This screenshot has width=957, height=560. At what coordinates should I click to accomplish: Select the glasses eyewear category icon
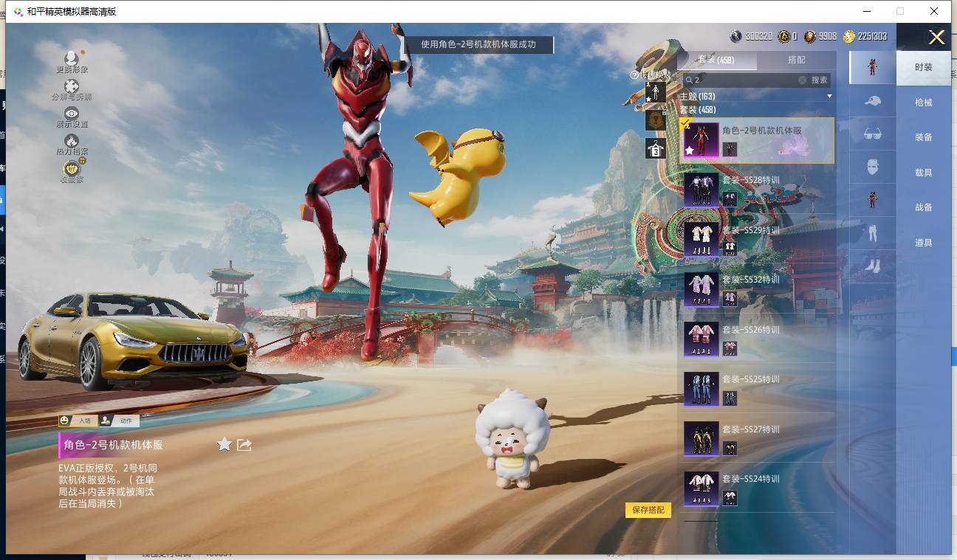(872, 134)
